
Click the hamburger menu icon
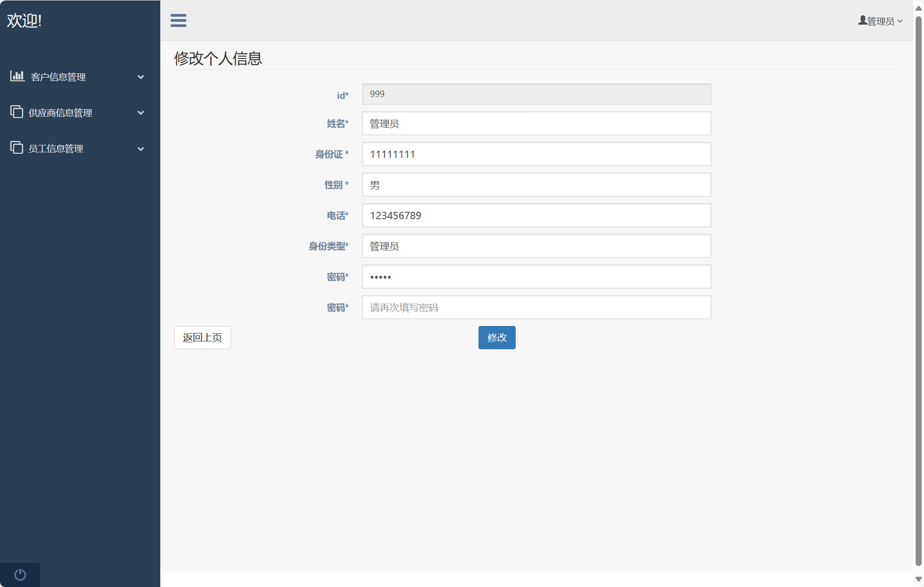178,20
